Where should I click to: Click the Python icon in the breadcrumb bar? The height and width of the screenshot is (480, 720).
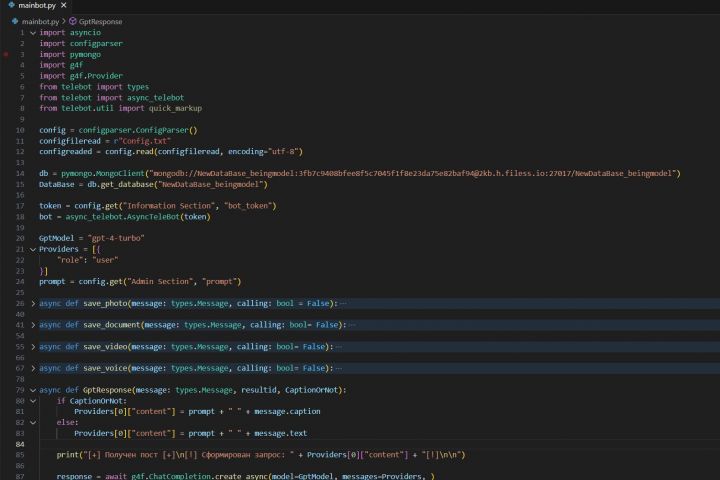pyautogui.click(x=15, y=21)
